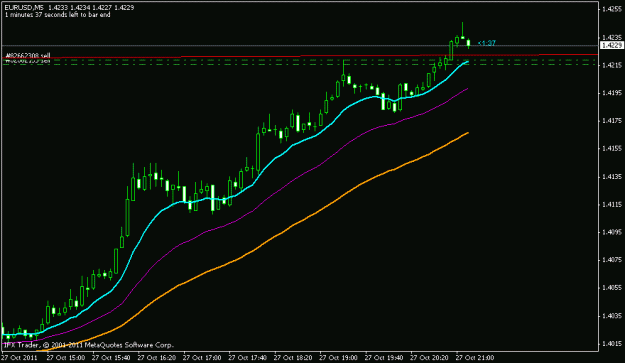Click the '27 Oct 15:00' time axis label
This screenshot has width=625, height=363.
[x=66, y=358]
